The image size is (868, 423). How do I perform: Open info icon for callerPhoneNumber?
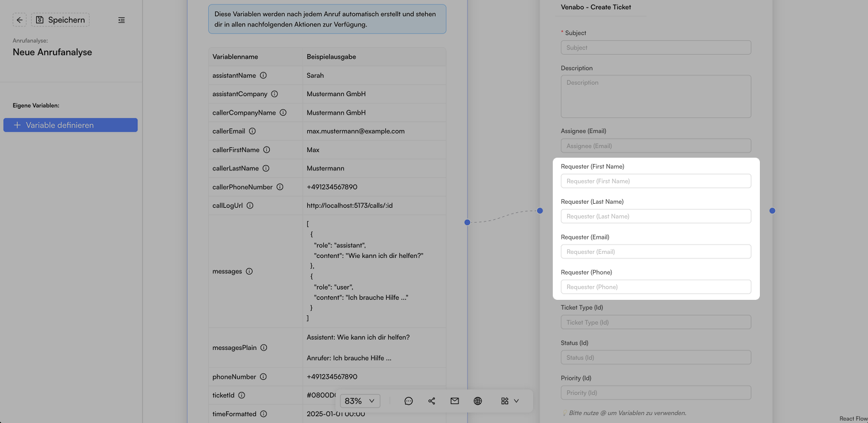[280, 187]
